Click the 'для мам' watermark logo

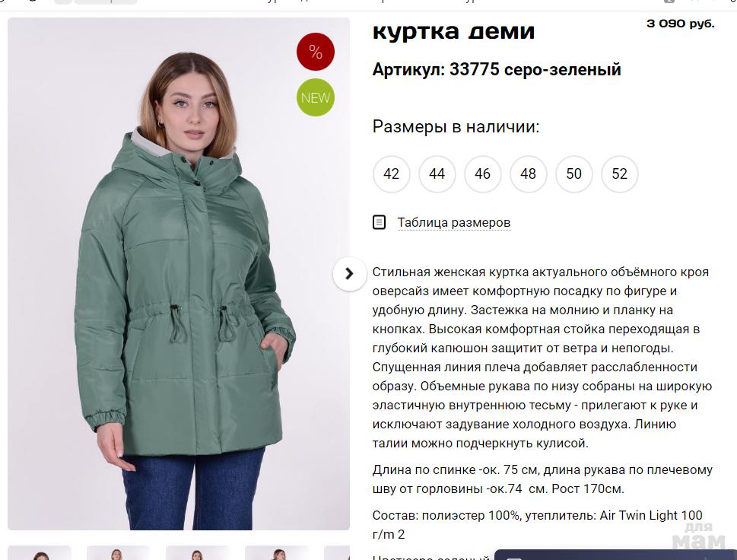coord(698,536)
